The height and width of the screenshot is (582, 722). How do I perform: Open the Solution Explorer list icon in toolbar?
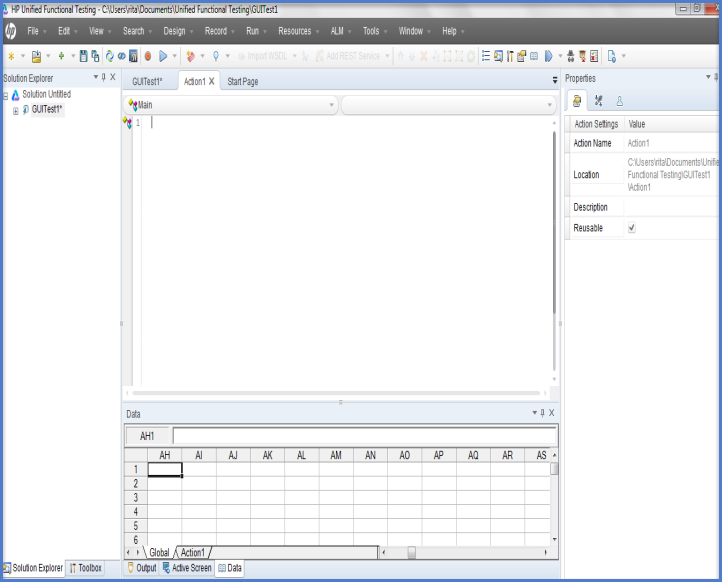point(486,56)
